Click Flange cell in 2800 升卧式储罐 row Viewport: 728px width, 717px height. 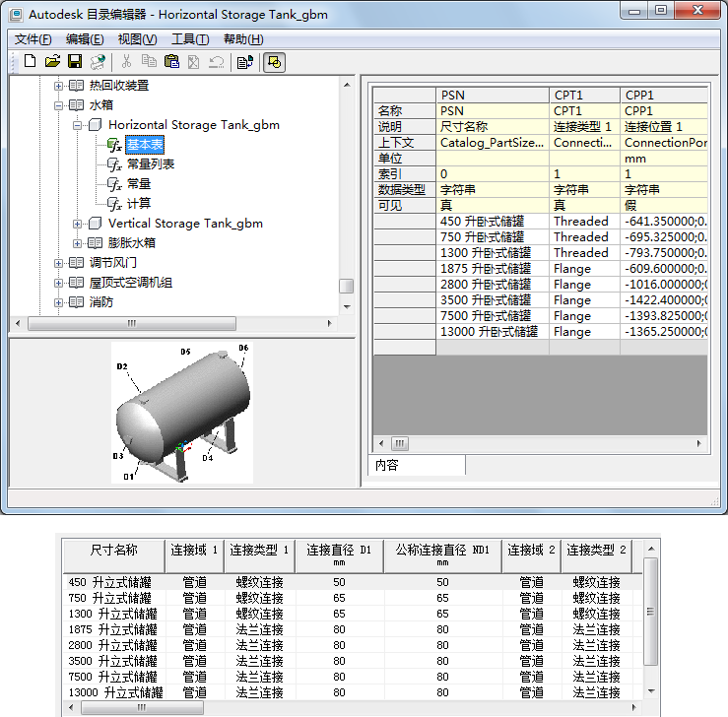tap(584, 285)
